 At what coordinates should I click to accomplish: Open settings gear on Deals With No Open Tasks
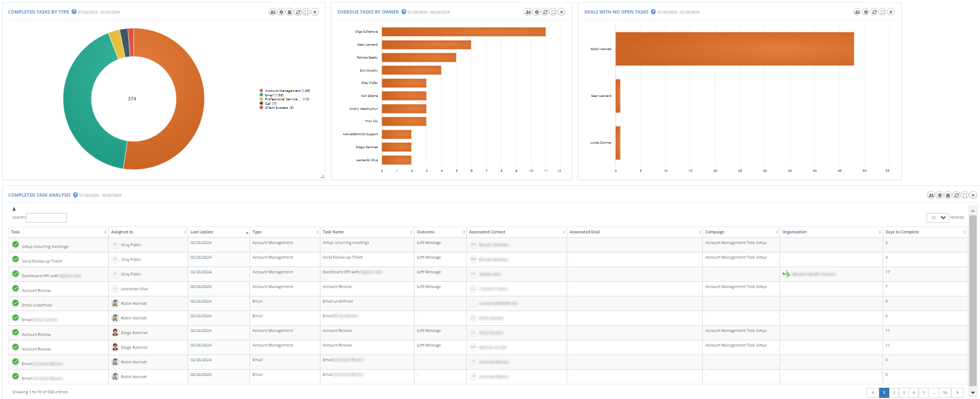(x=865, y=12)
